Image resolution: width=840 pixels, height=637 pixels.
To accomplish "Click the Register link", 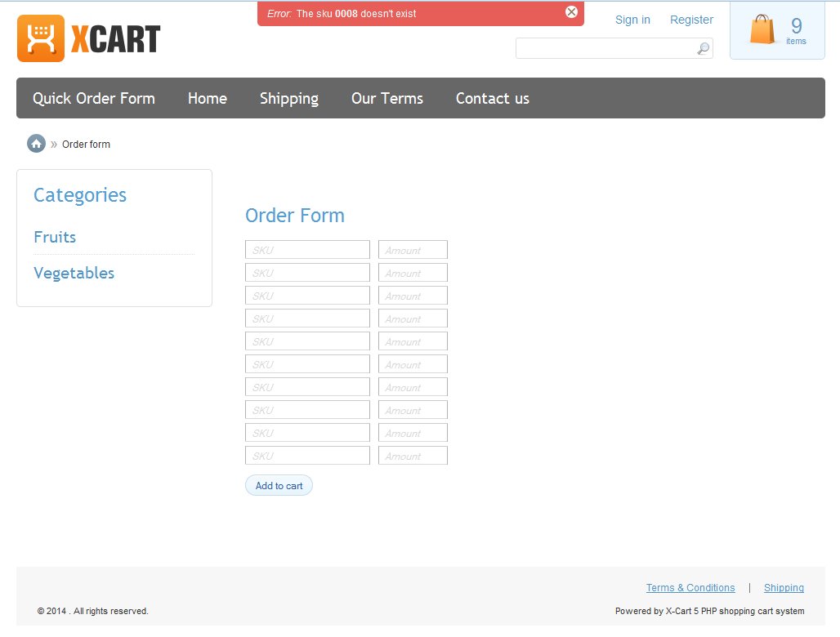I will (691, 20).
